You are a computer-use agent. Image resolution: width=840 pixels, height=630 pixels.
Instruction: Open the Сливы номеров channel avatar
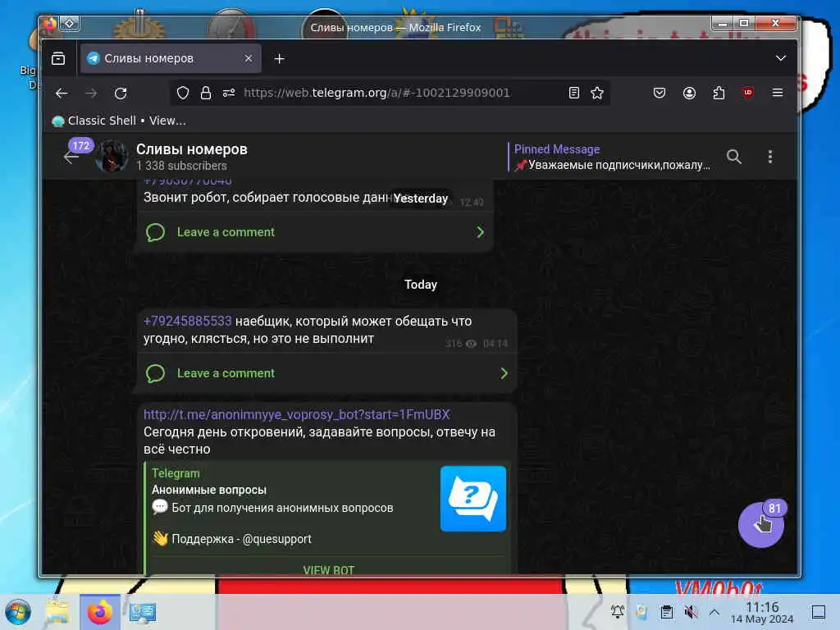(112, 157)
